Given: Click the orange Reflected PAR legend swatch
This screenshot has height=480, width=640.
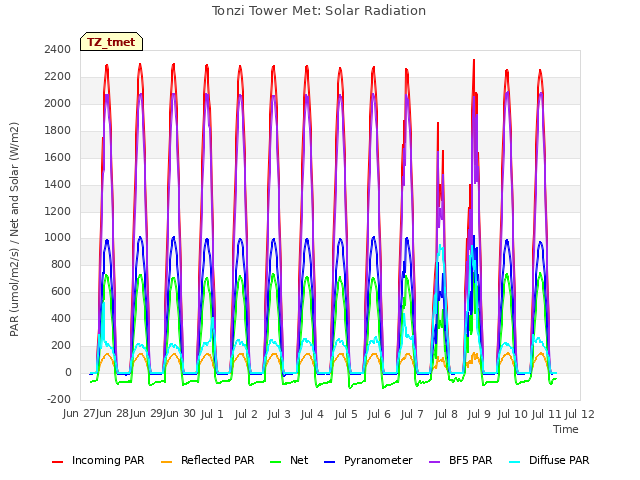Looking at the screenshot, I should [167, 462].
